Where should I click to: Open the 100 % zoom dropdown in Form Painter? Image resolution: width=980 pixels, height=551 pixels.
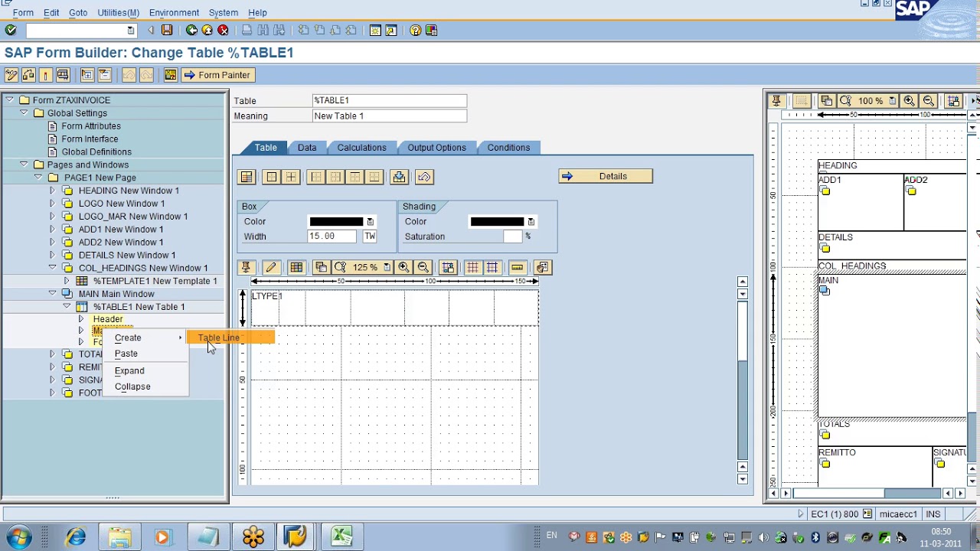click(x=892, y=101)
